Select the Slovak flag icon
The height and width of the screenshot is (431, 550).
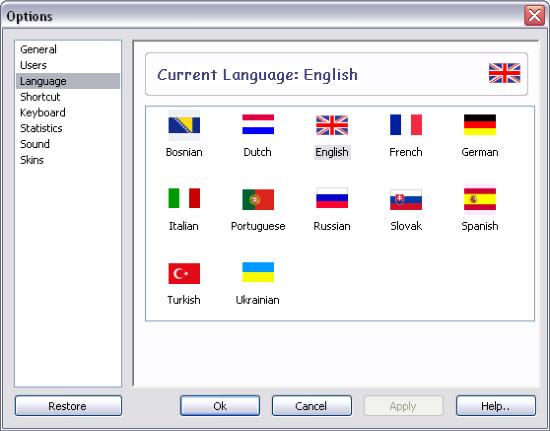[406, 199]
